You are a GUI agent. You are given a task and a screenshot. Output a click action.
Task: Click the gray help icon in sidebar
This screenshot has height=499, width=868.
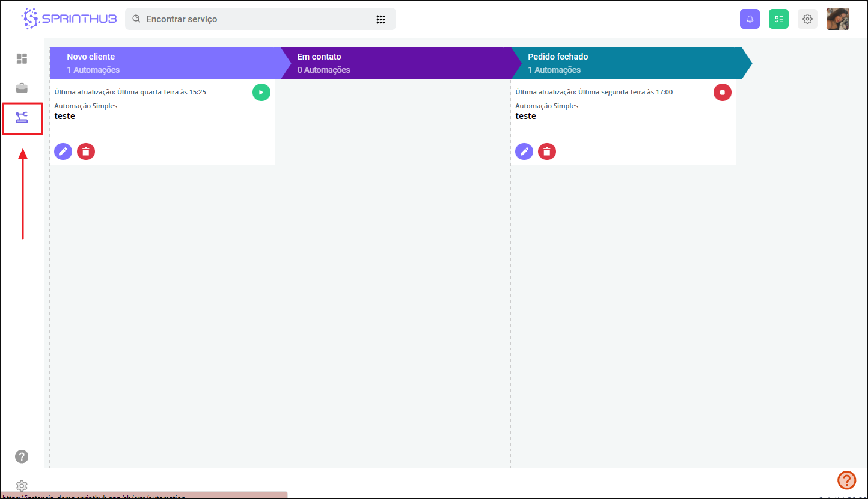coord(22,456)
